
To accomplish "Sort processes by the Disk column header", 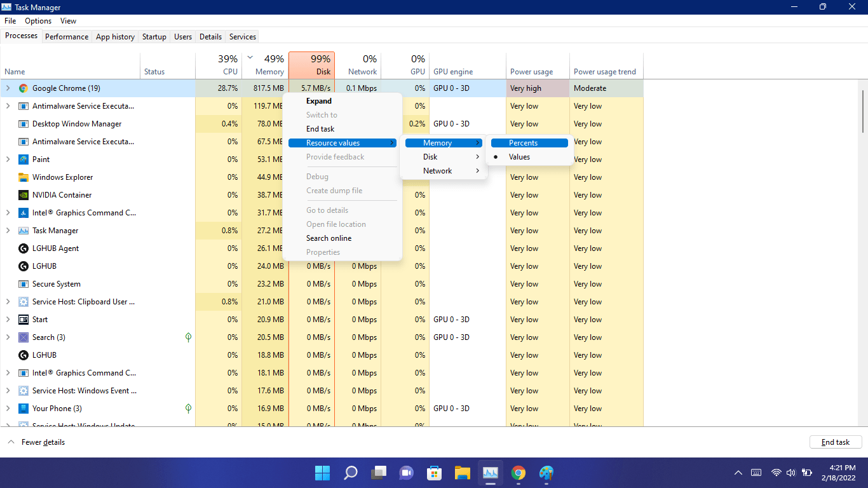I will 311,65.
